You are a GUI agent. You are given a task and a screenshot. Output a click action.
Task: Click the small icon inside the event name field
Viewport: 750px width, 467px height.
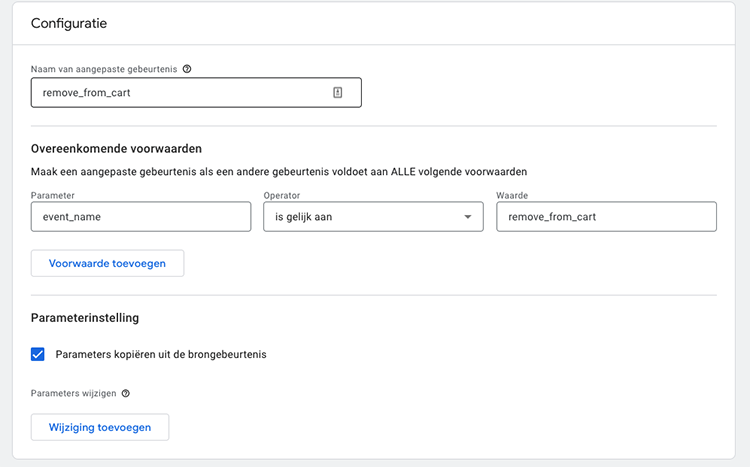(x=338, y=92)
